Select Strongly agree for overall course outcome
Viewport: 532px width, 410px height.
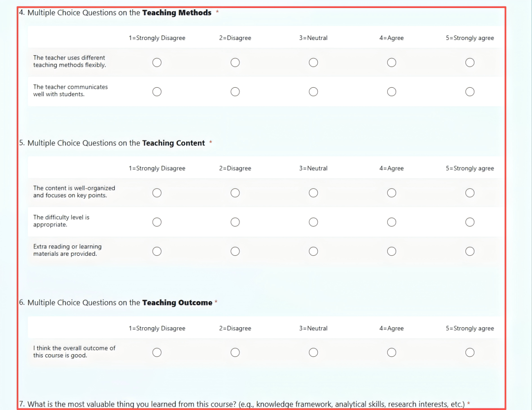coord(470,352)
